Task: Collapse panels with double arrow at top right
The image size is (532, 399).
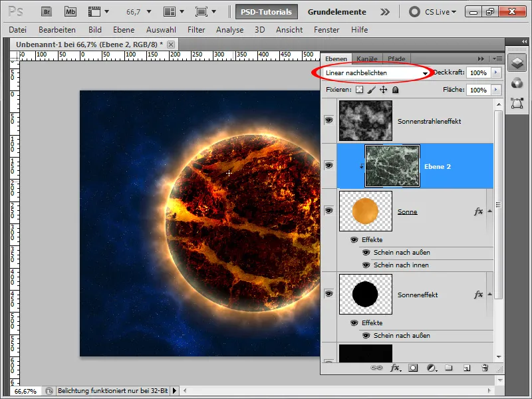Action: (524, 41)
